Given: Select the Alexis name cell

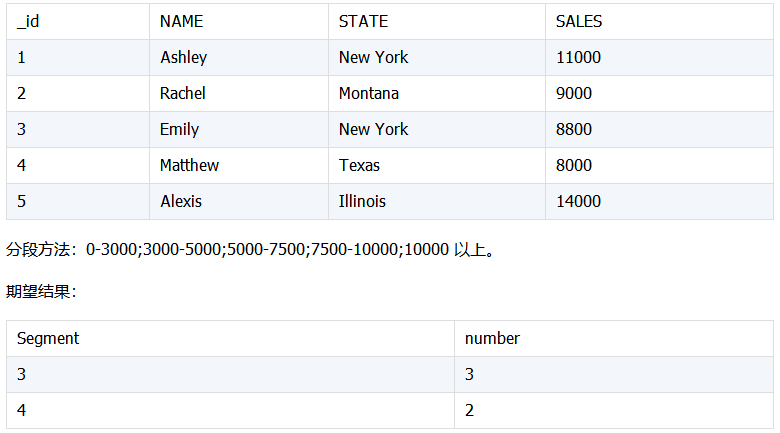Looking at the screenshot, I should point(181,201).
